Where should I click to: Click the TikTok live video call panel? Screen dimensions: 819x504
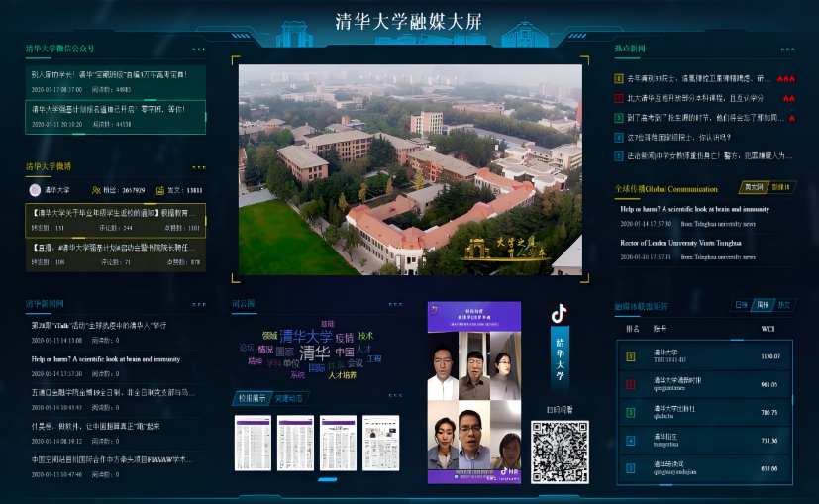pyautogui.click(x=474, y=393)
